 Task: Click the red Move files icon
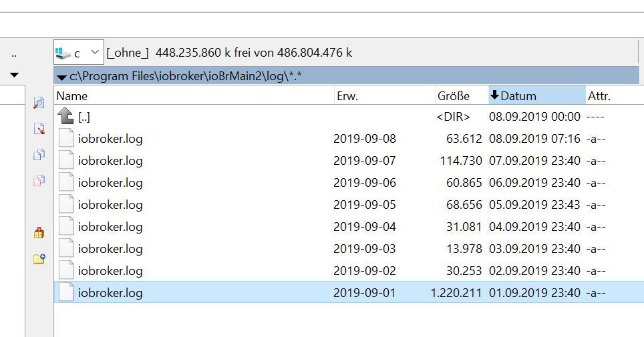pyautogui.click(x=39, y=180)
